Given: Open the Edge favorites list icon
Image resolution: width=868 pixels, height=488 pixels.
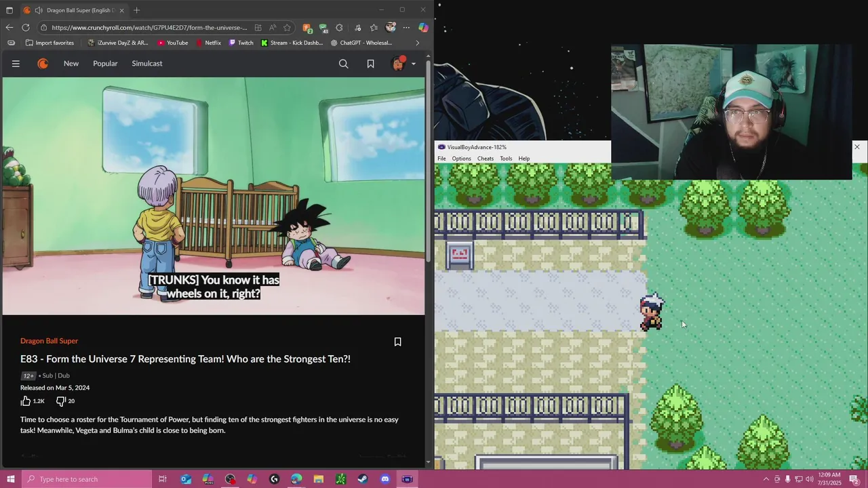Looking at the screenshot, I should (374, 28).
